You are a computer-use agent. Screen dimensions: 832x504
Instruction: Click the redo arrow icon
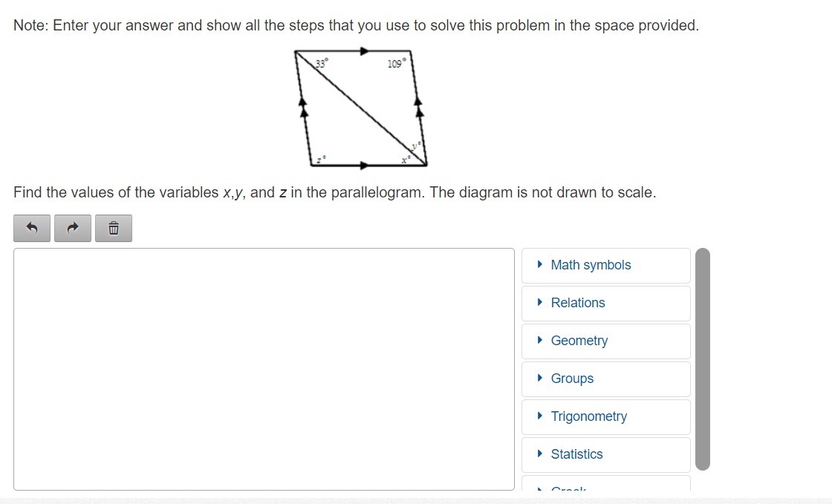point(73,229)
